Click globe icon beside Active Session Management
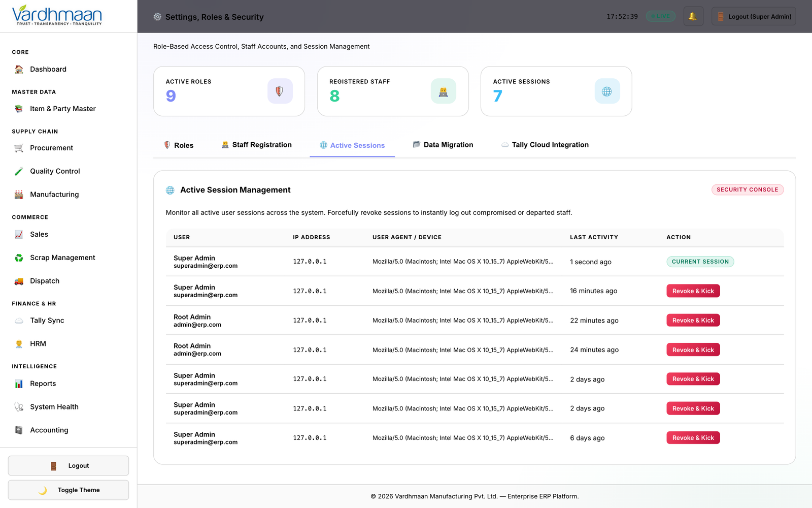The image size is (812, 508). (x=170, y=190)
